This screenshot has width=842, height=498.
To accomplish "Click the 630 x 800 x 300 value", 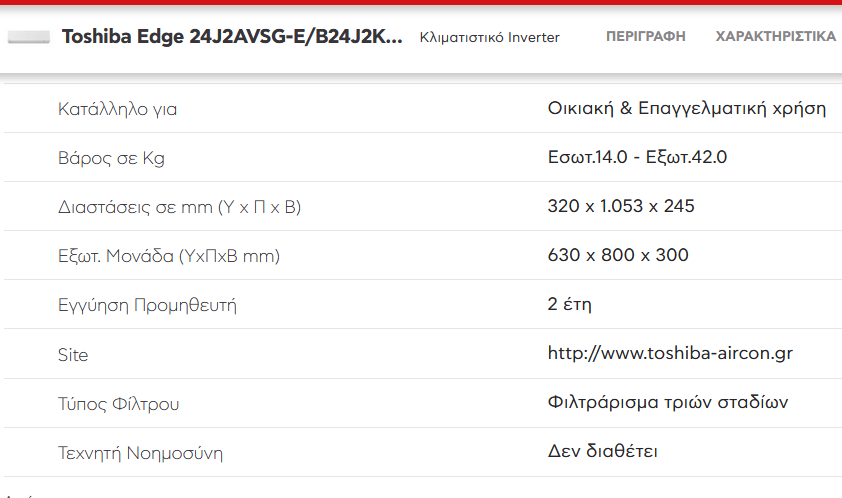I will point(618,255).
